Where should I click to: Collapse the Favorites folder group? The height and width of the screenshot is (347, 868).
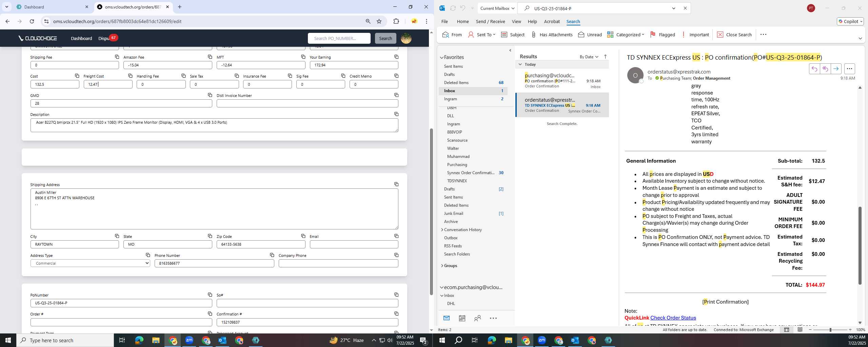tap(442, 57)
